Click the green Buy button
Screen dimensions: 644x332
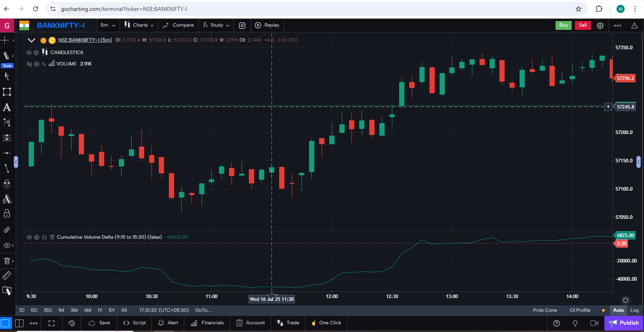pos(563,25)
